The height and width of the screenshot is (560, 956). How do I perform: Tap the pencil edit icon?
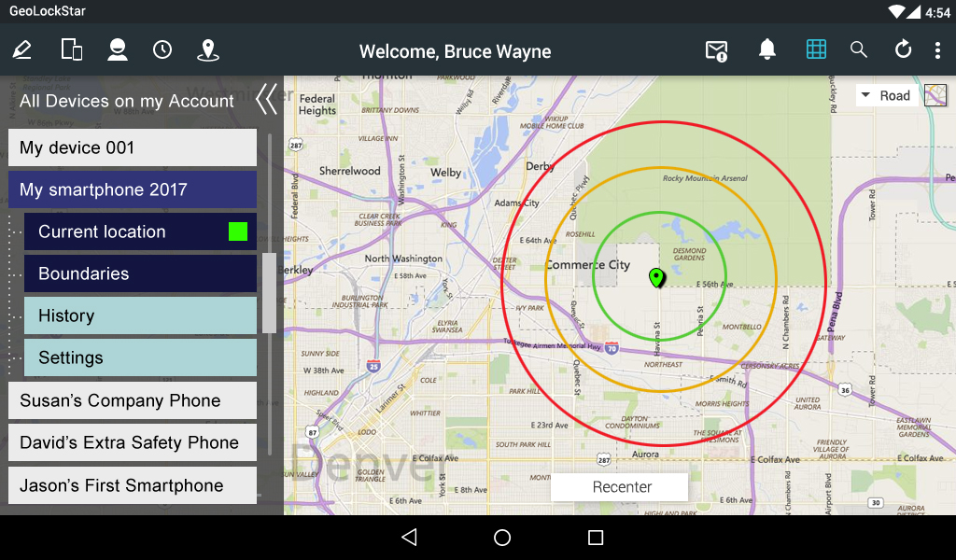(22, 50)
